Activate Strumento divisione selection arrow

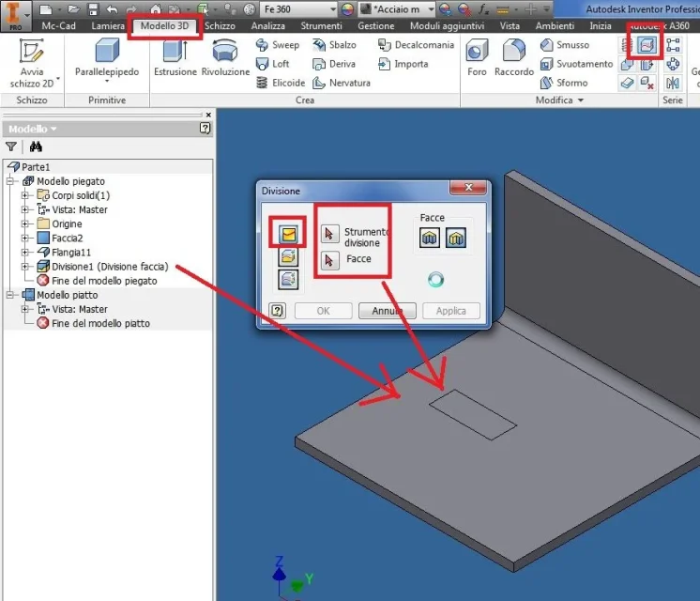click(x=329, y=234)
